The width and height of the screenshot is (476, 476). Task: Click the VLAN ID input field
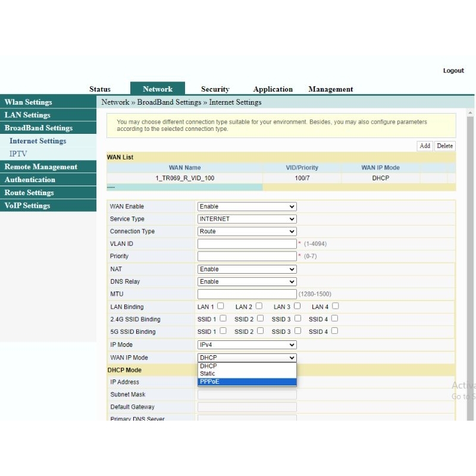coord(246,244)
